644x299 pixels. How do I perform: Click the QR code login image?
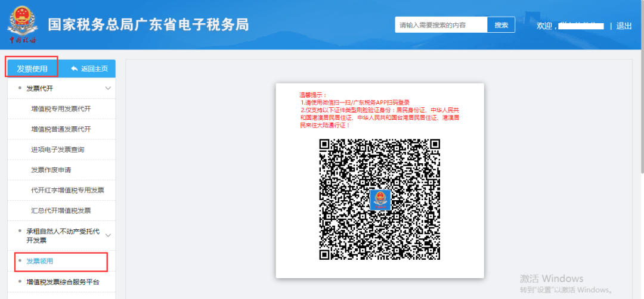[x=380, y=200]
